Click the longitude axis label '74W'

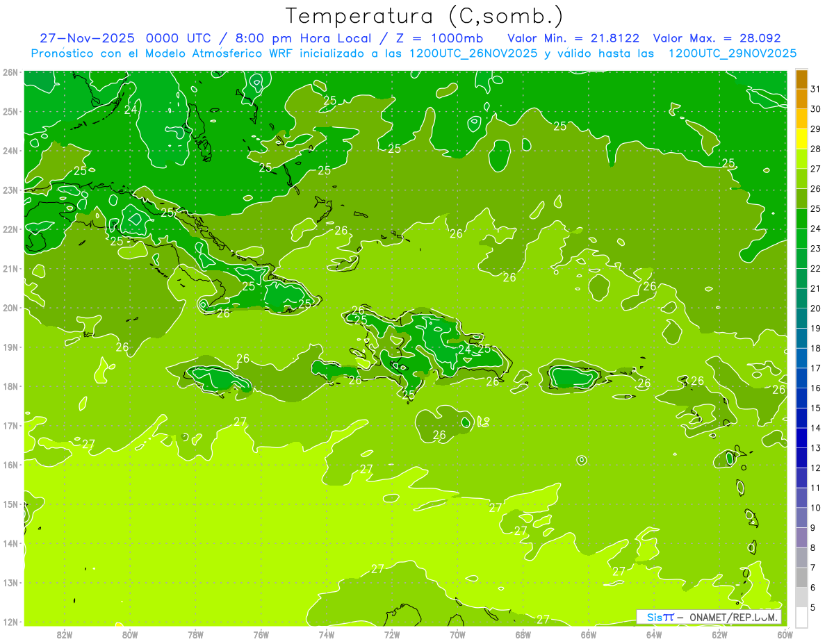(x=327, y=634)
